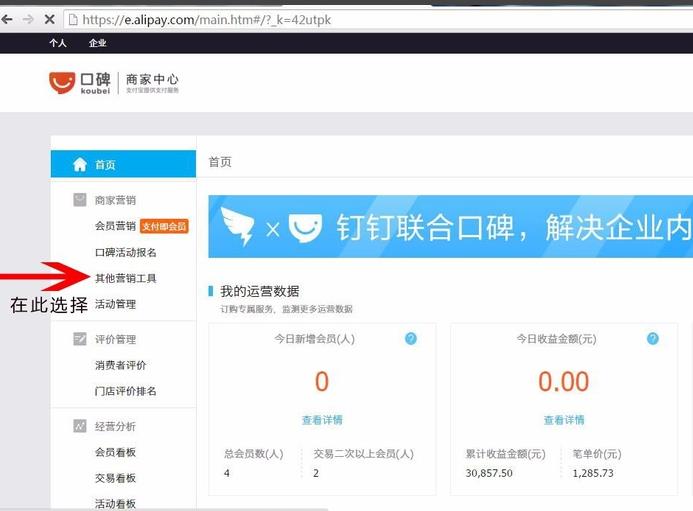The image size is (693, 511).
Task: Click the browser back arrow
Action: (x=7, y=19)
